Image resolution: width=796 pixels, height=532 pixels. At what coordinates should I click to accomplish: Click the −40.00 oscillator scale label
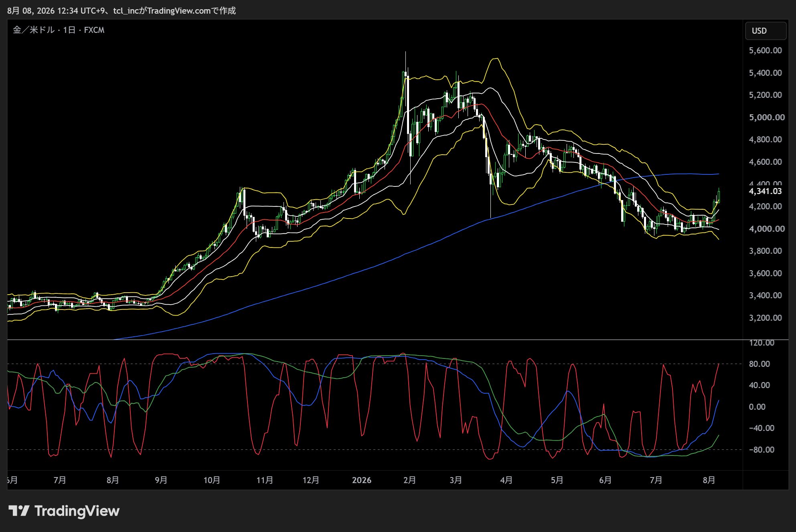(x=762, y=428)
